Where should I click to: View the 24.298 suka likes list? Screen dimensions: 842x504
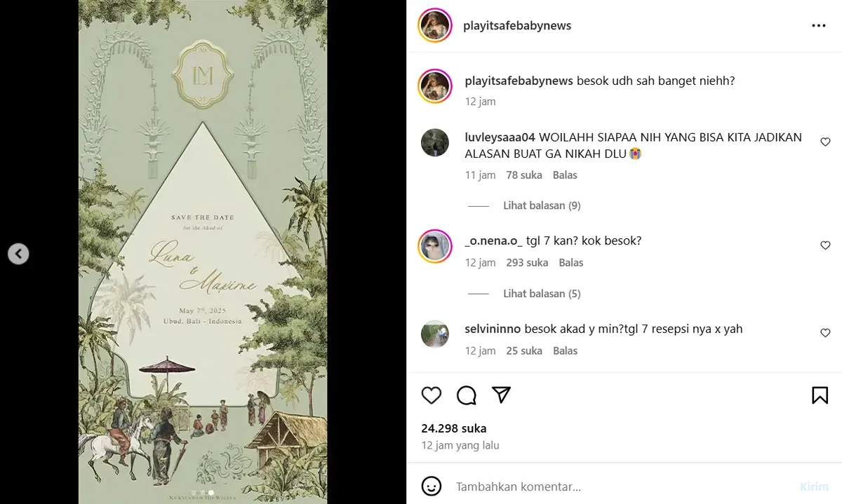click(x=454, y=428)
